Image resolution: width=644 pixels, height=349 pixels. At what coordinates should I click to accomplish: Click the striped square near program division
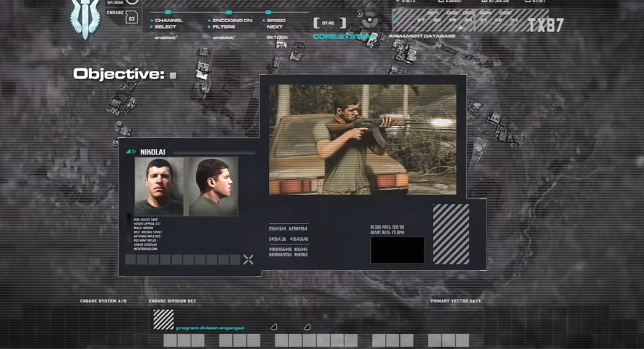point(164,319)
